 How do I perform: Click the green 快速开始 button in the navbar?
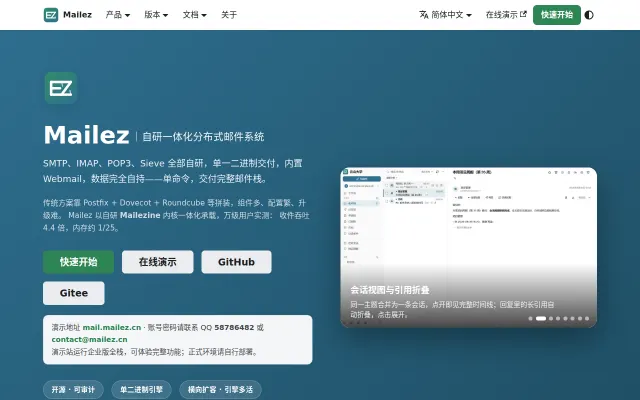point(557,15)
